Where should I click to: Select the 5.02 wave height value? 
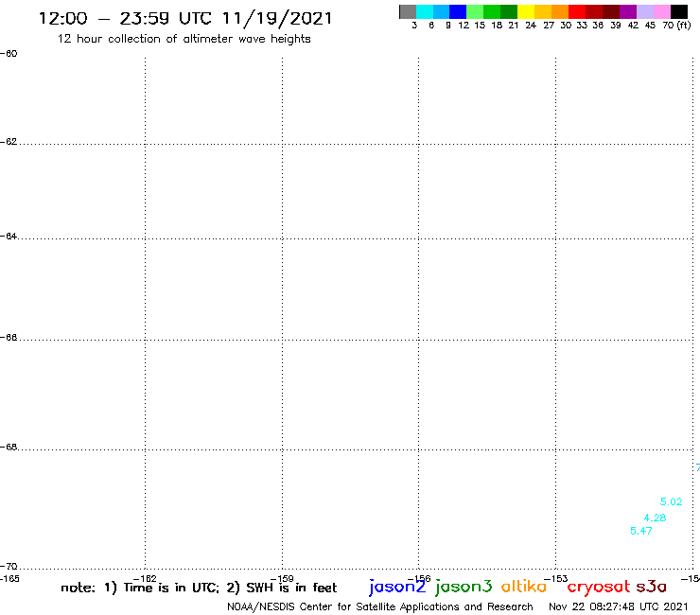point(671,501)
